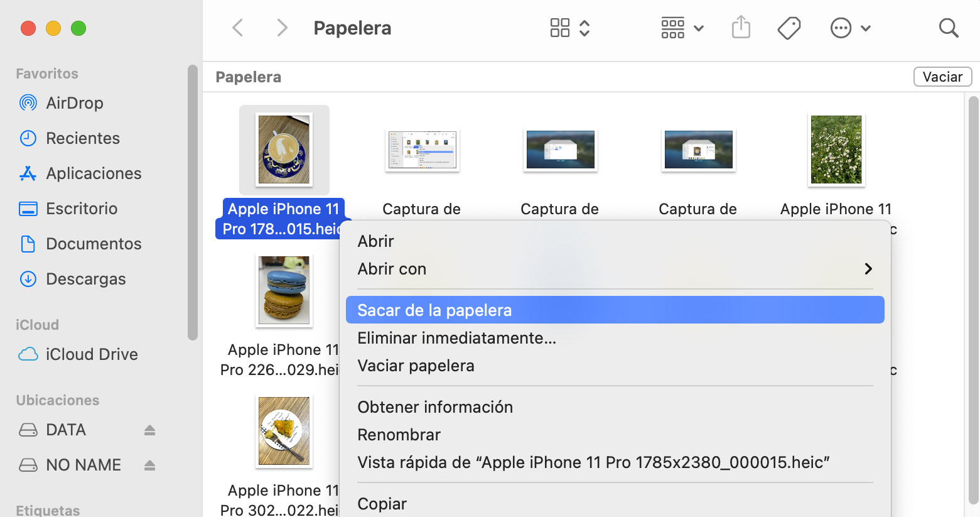Select the macarons photo thumbnail
Viewport: 980px width, 517px height.
coord(284,290)
